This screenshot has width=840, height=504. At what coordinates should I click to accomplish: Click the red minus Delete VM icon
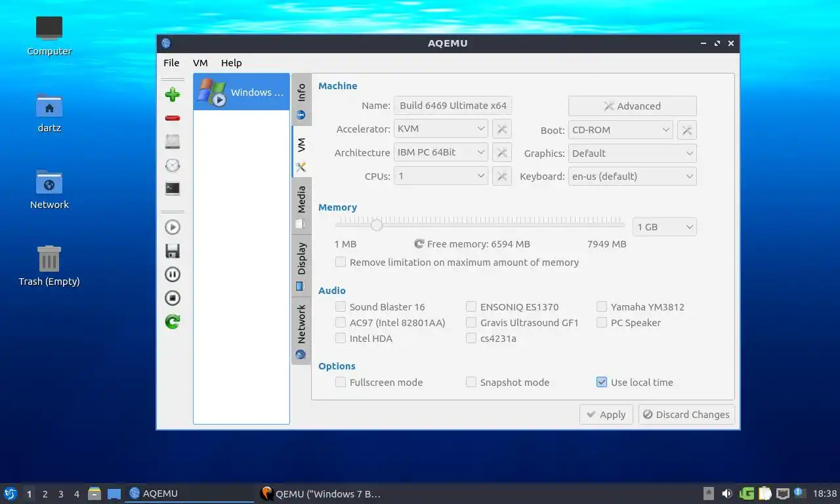[x=173, y=118]
